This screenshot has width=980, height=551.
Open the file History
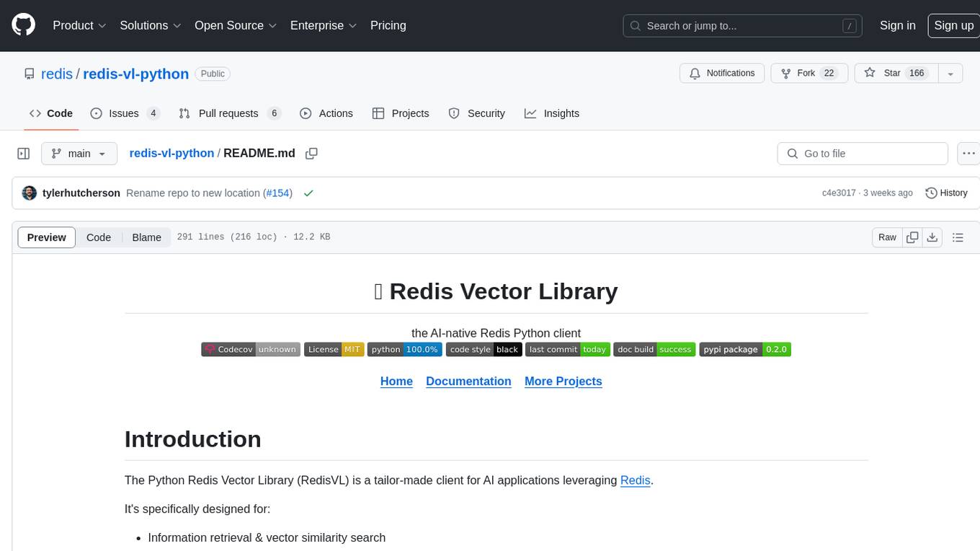click(946, 193)
